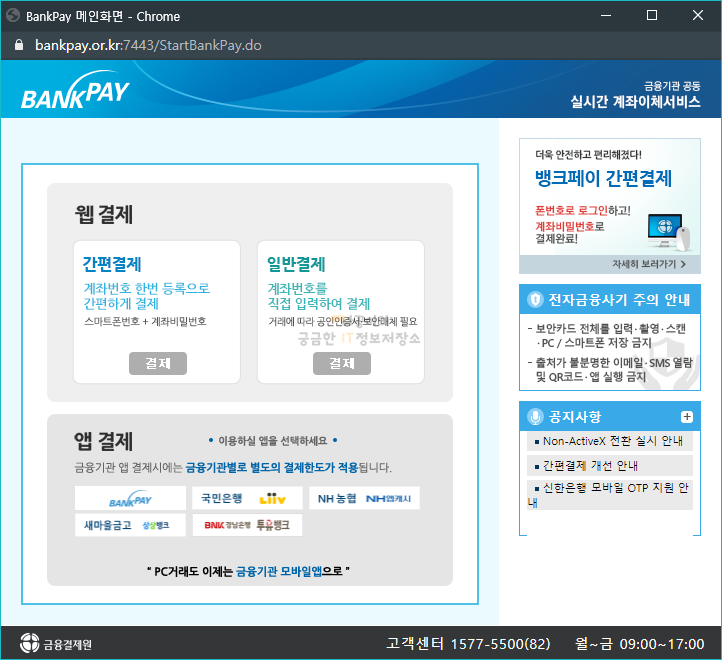Click the 실시간 계좌이체서비스 header text
The height and width of the screenshot is (660, 722).
click(x=635, y=101)
